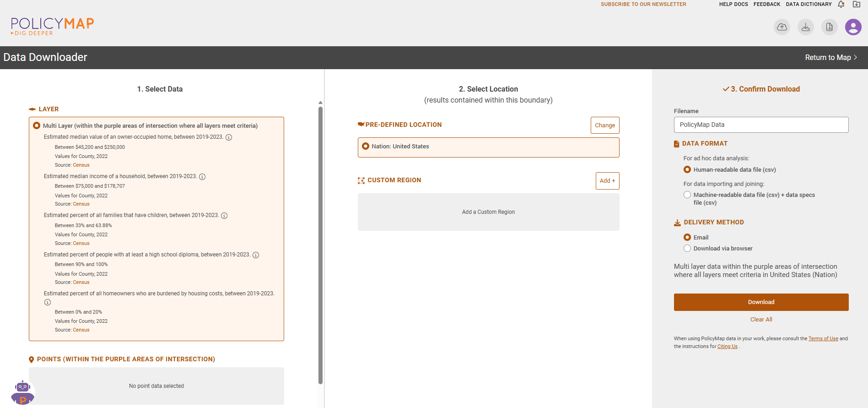Click the 'Between $45,200 and $250,000' range text
Screen dimensions: 868x408
pyautogui.click(x=90, y=147)
